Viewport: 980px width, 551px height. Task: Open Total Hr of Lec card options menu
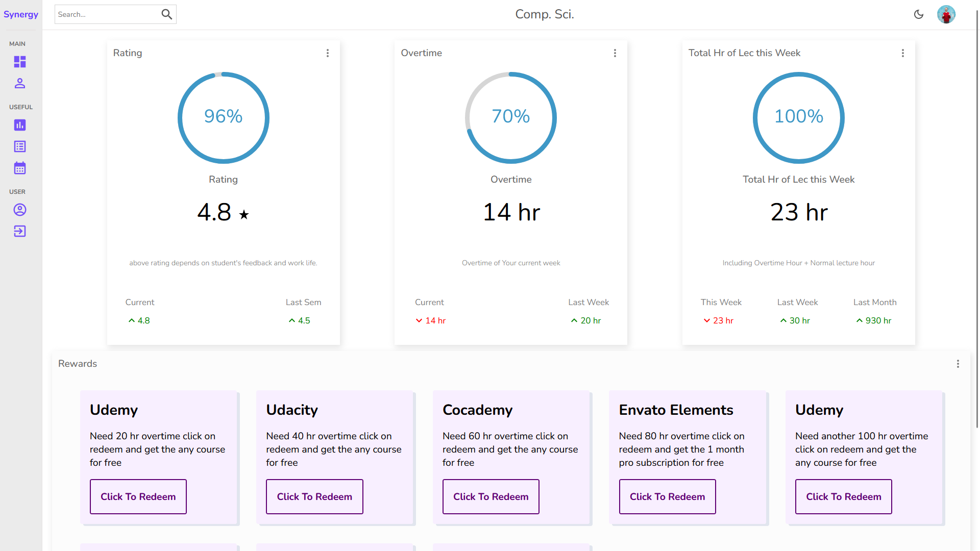[x=903, y=53]
